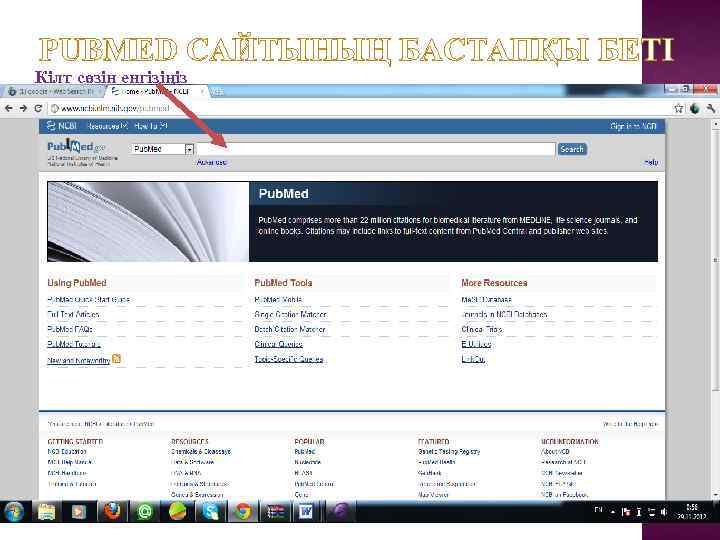Show hidden system tray icons
The width and height of the screenshot is (720, 540).
(613, 512)
